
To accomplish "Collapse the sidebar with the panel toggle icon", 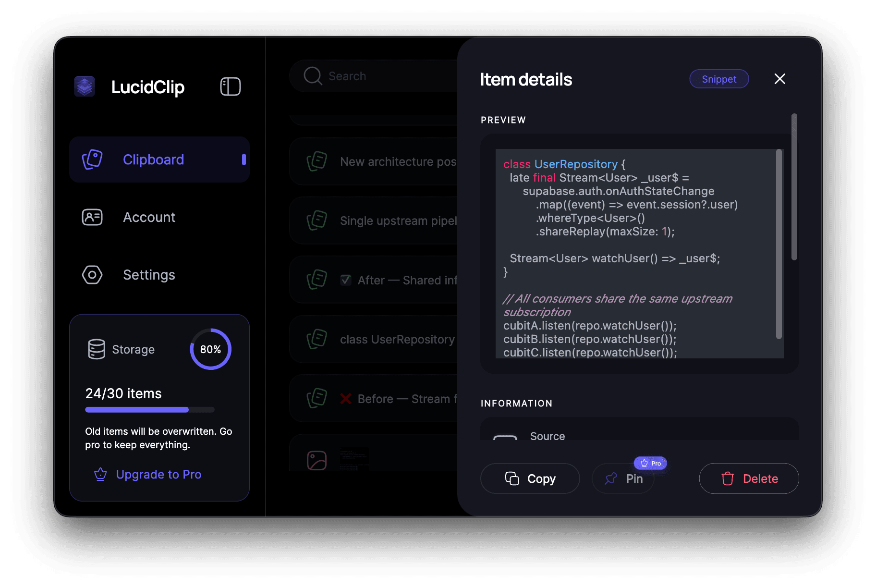I will (230, 86).
